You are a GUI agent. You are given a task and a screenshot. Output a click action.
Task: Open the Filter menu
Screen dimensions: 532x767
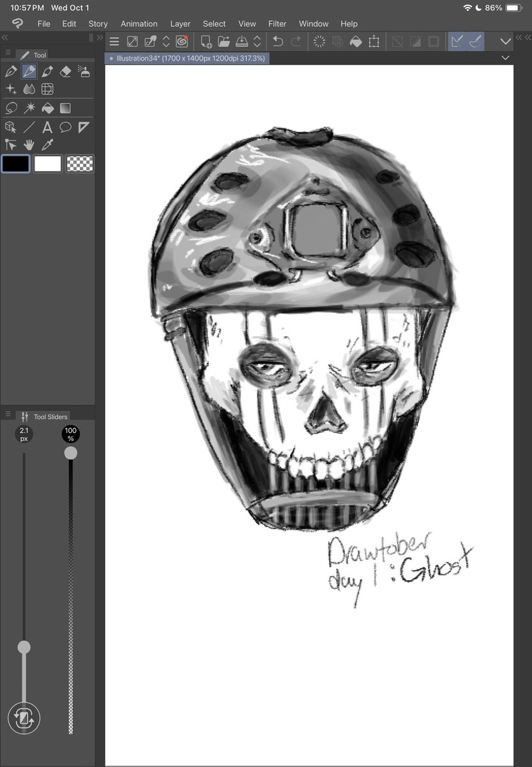(x=277, y=24)
